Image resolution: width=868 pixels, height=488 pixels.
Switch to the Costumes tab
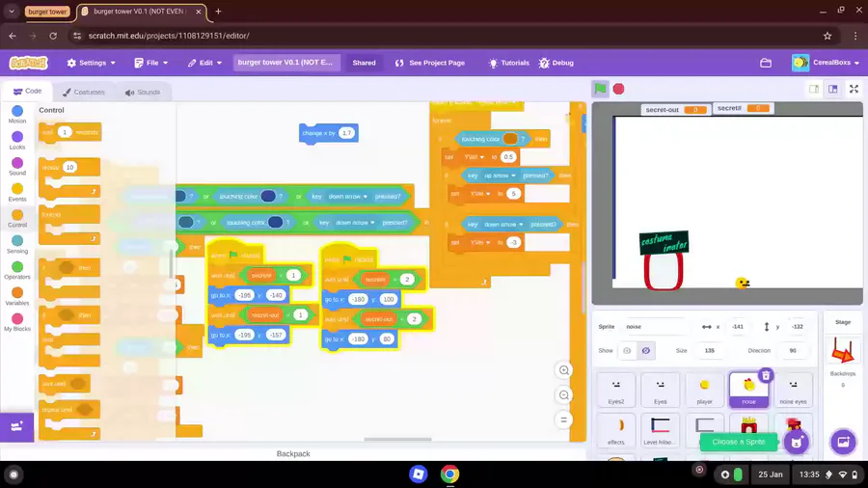point(83,93)
